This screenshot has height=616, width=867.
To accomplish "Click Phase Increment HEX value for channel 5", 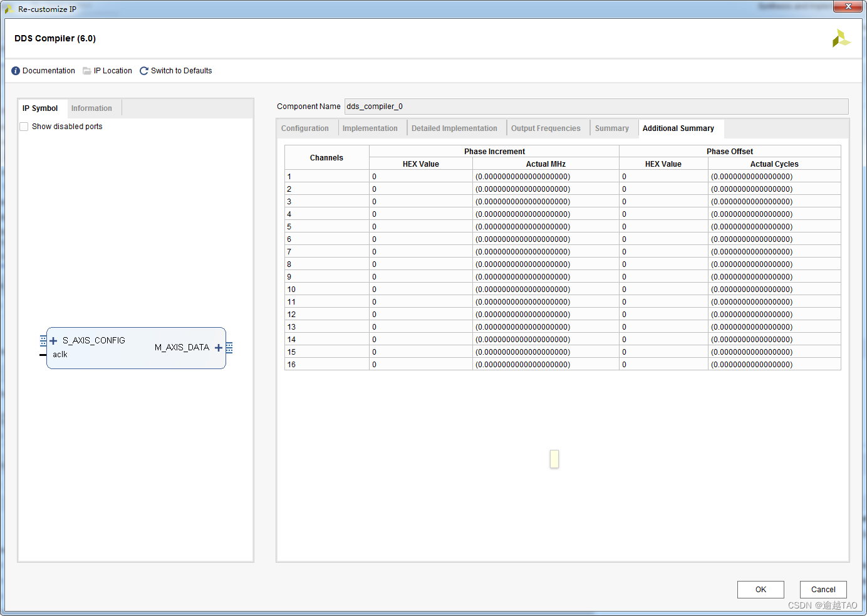I will click(x=421, y=227).
